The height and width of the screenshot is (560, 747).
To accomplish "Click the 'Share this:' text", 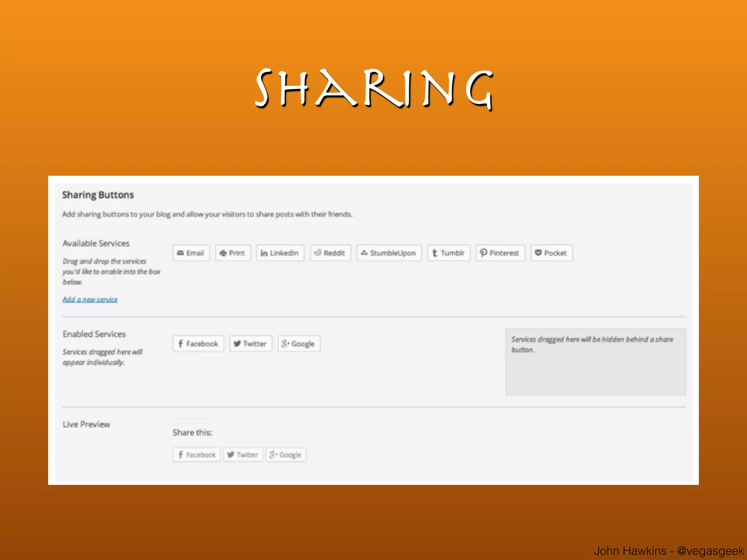I will click(x=192, y=432).
